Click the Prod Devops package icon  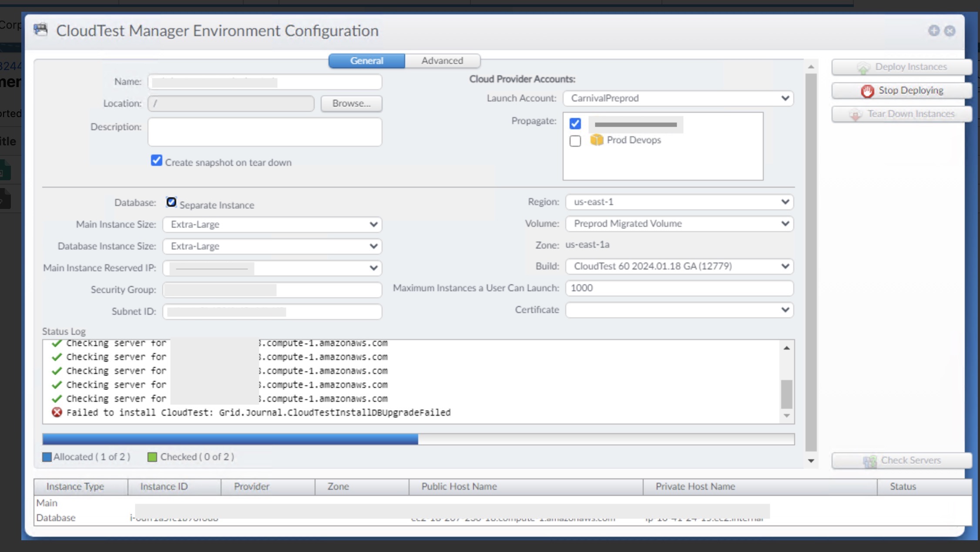click(x=596, y=140)
